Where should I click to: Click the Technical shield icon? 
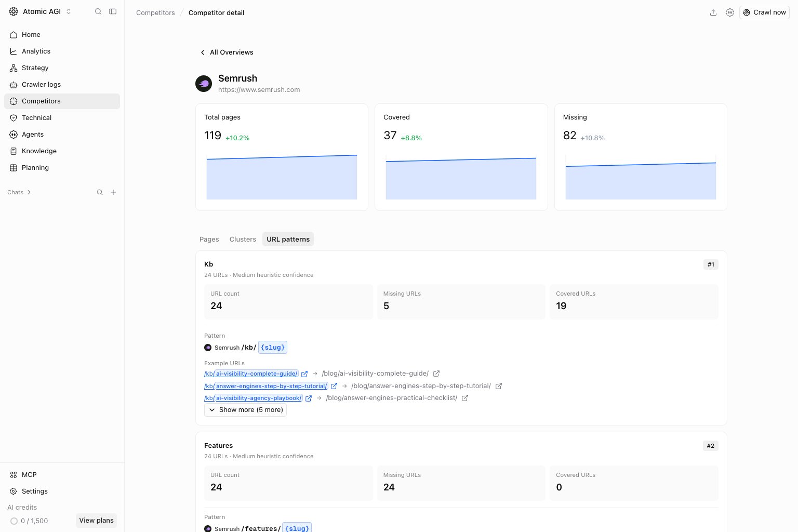tap(14, 118)
